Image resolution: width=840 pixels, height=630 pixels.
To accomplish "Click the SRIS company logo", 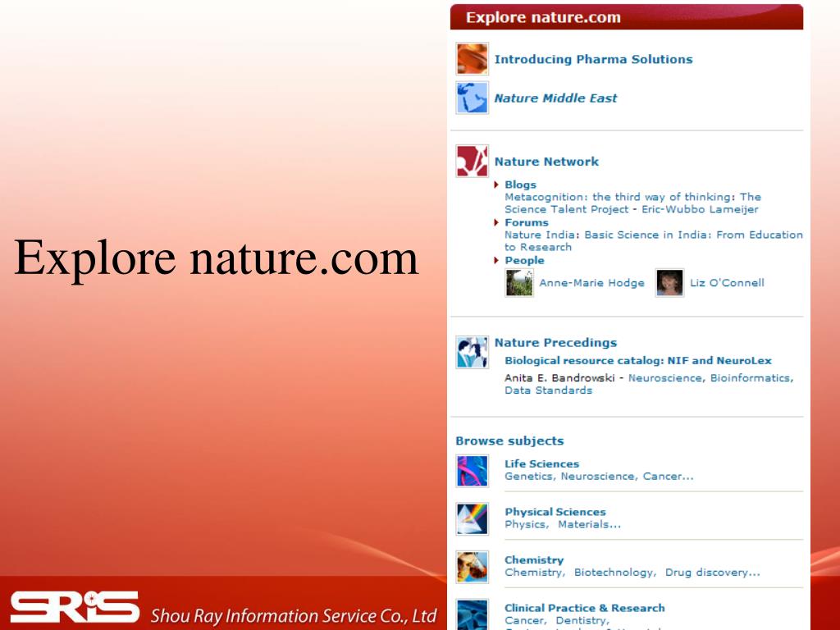I will 75,607.
